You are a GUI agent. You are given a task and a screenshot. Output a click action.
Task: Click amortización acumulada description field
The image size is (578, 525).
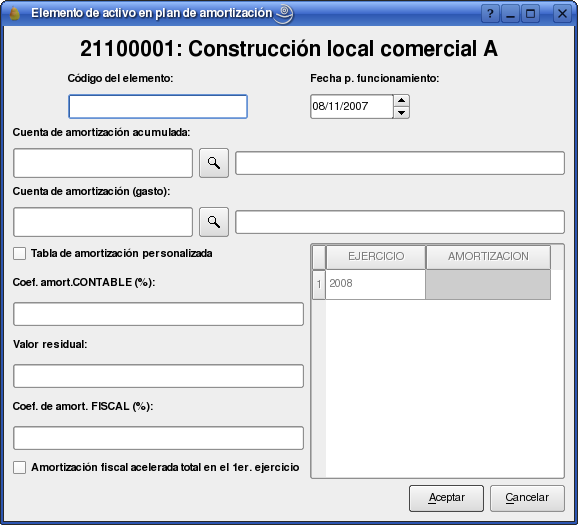coord(400,163)
